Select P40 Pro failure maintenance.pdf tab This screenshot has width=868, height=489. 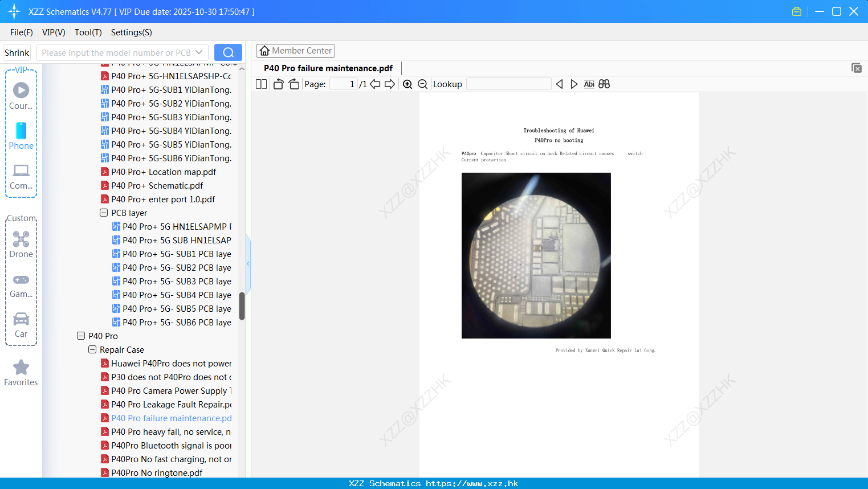click(328, 68)
